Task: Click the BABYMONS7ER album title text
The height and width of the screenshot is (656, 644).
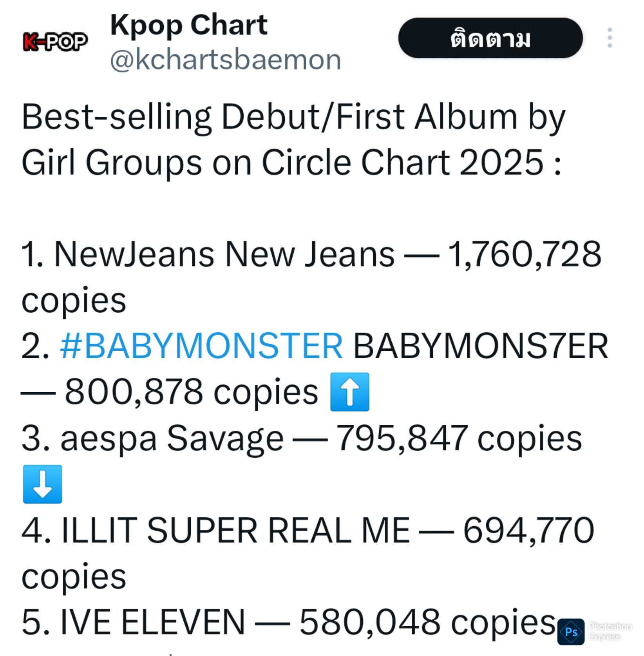Action: [481, 346]
